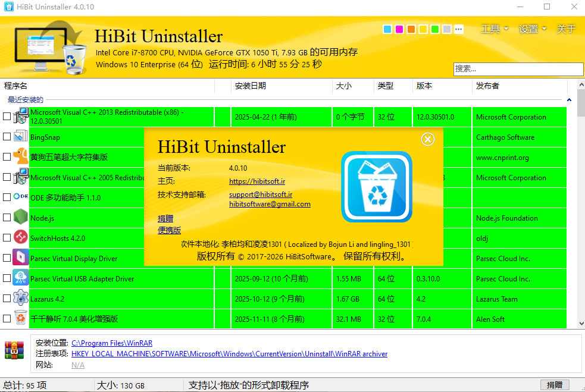Screen dimensions: 585x392
Task: Sort by 程序名 column header
Action: point(108,86)
